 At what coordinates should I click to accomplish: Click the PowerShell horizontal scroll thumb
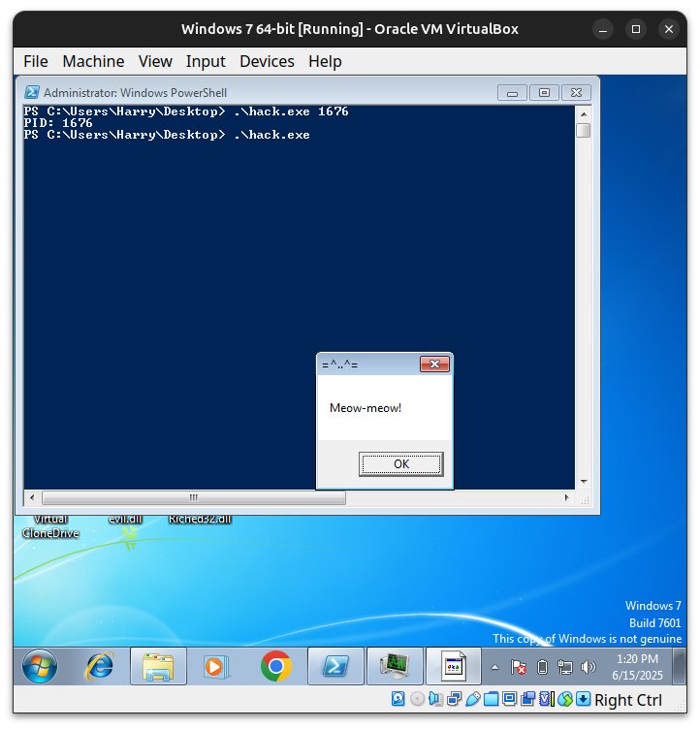pyautogui.click(x=194, y=497)
